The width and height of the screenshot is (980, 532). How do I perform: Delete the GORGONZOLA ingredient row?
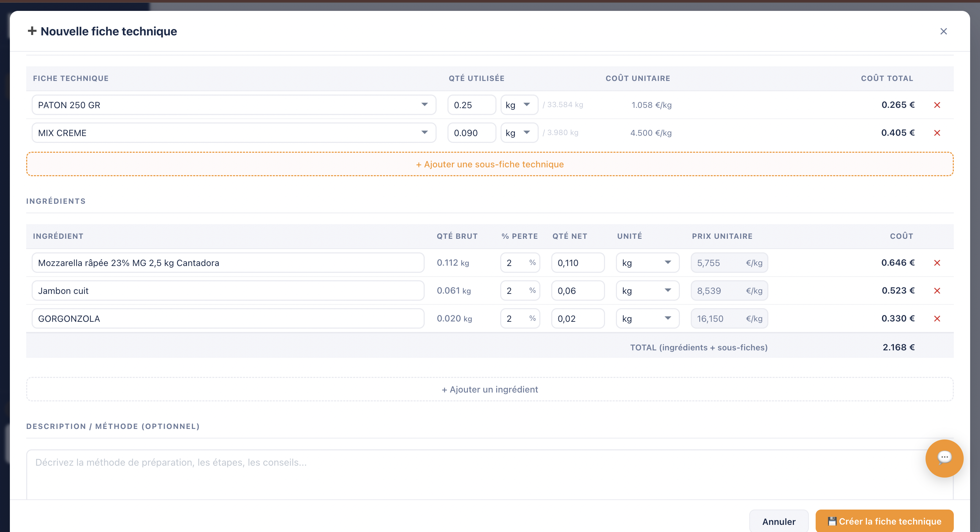pos(937,318)
